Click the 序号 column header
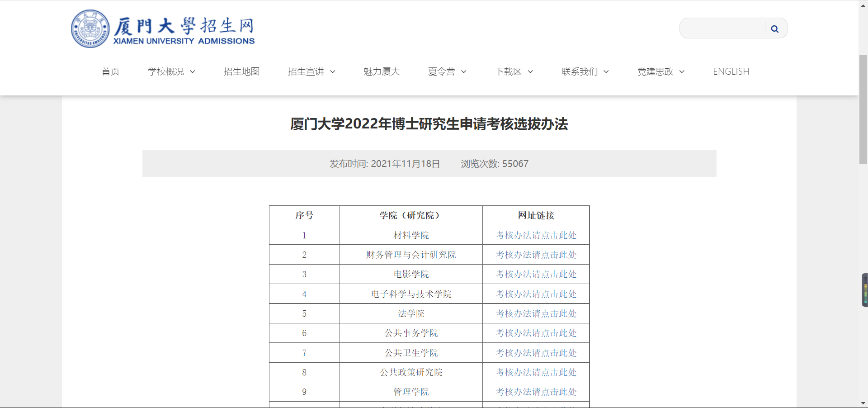Screen dimensions: 868x408 [x=304, y=215]
